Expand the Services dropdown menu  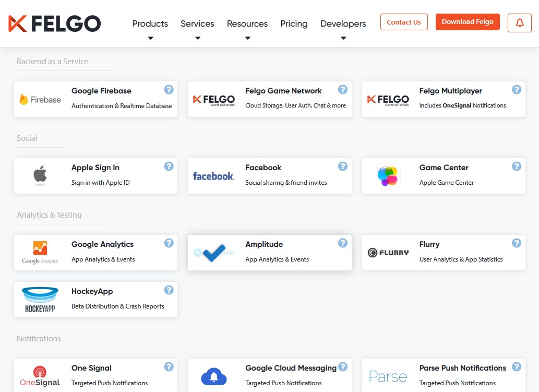[x=197, y=23]
